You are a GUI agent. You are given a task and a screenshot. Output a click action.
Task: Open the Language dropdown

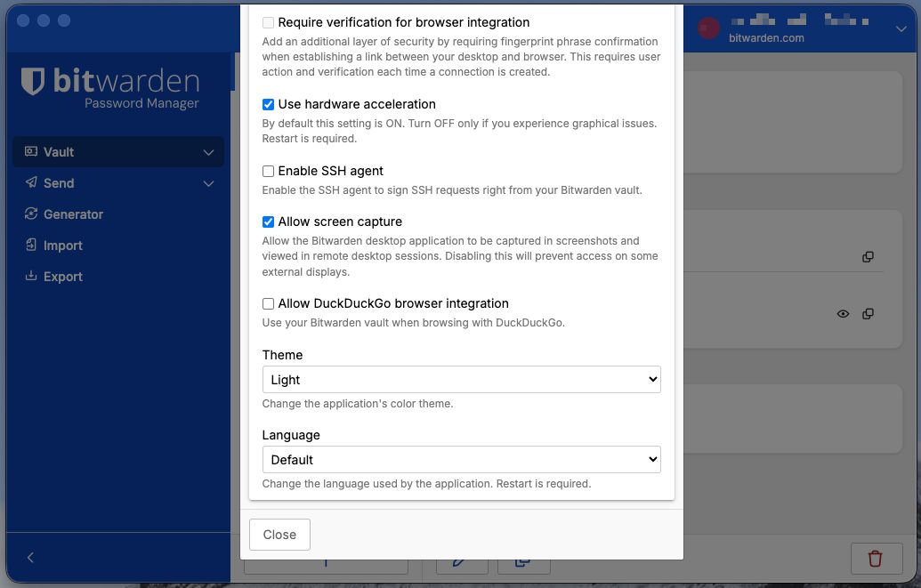[x=461, y=459]
